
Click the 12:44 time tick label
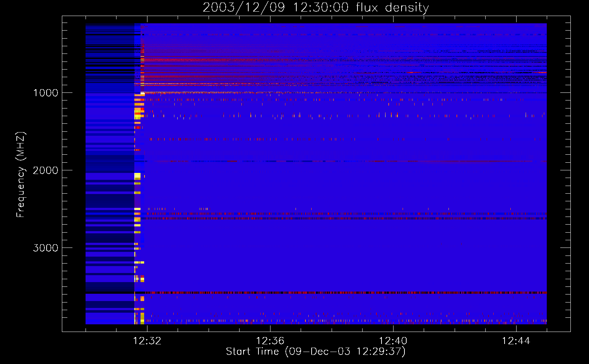point(516,341)
